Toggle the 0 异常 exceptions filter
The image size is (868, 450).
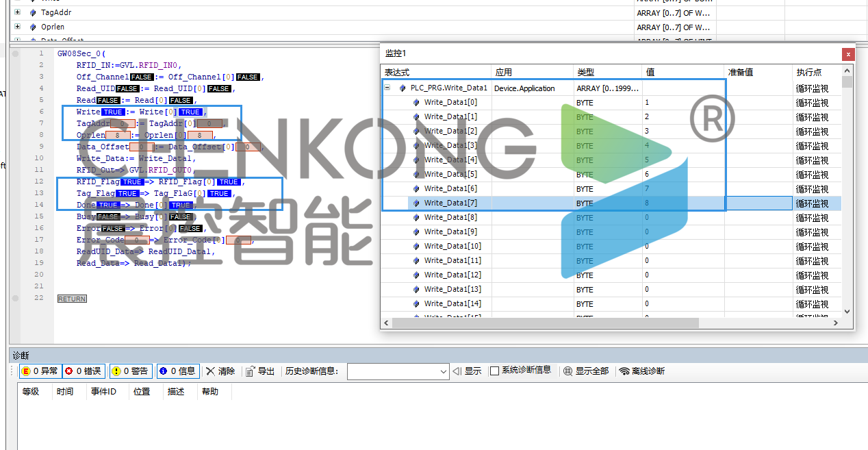40,371
